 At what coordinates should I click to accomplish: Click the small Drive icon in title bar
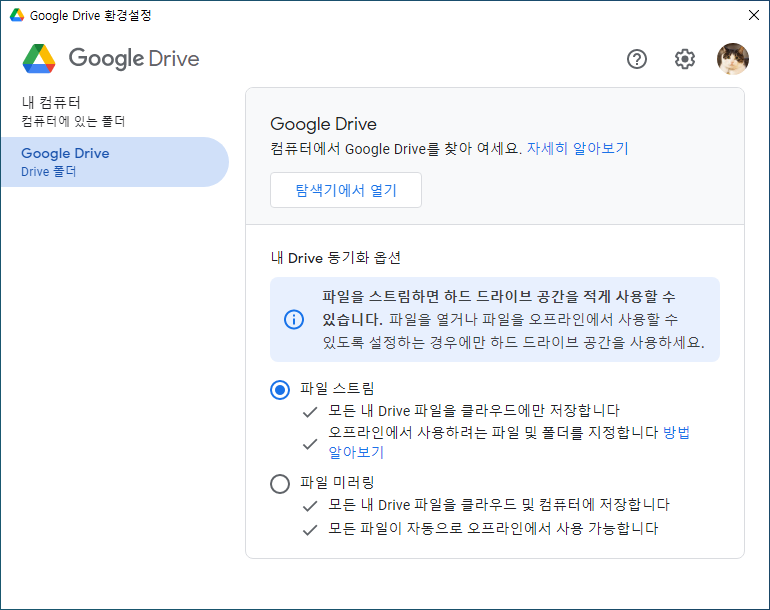(x=17, y=15)
